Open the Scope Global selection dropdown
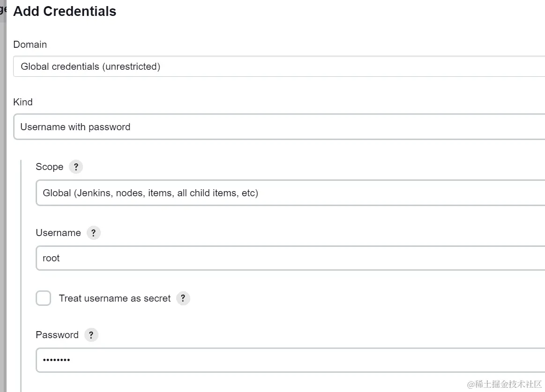Viewport: 545px width, 392px height. coord(290,193)
